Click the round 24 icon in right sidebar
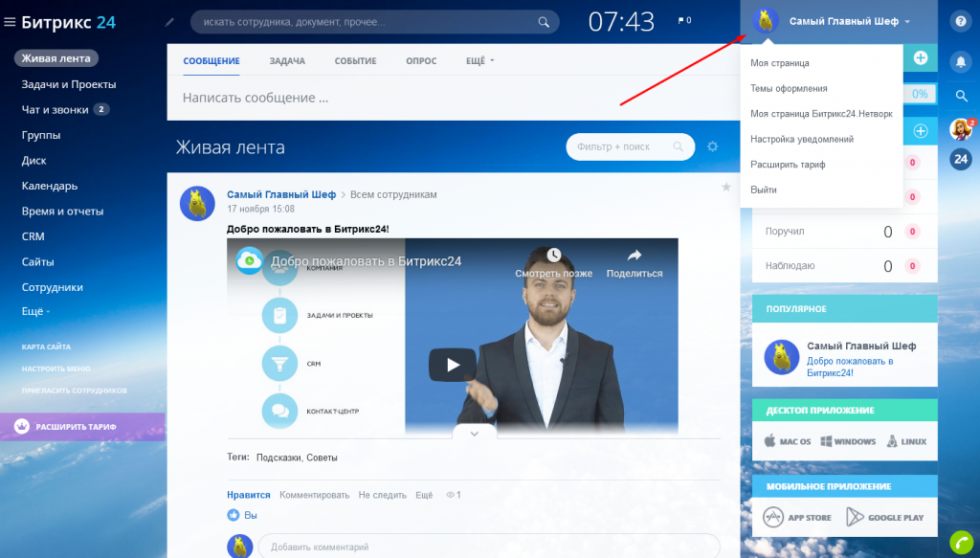 (961, 159)
